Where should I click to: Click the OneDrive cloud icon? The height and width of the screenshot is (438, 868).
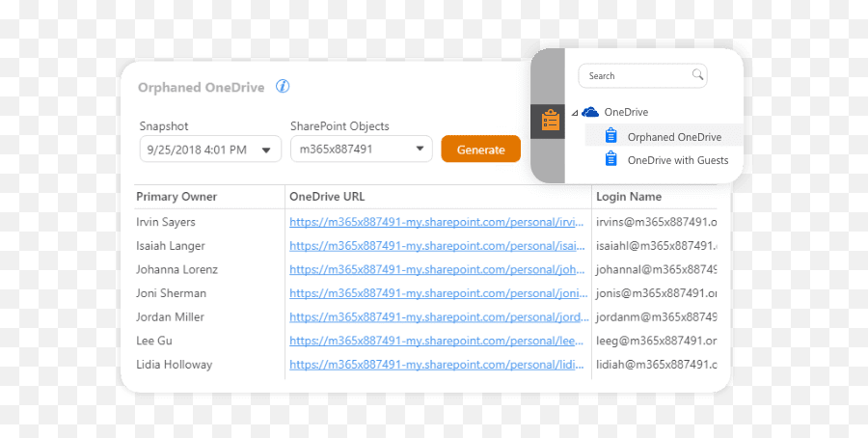click(x=590, y=112)
